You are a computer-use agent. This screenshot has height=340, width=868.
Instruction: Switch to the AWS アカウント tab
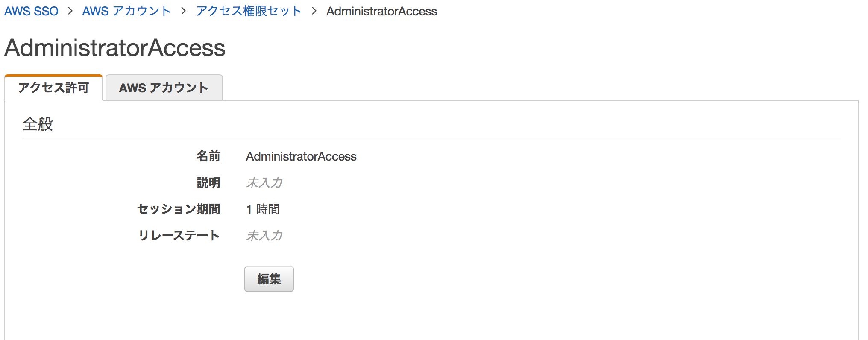pyautogui.click(x=164, y=88)
